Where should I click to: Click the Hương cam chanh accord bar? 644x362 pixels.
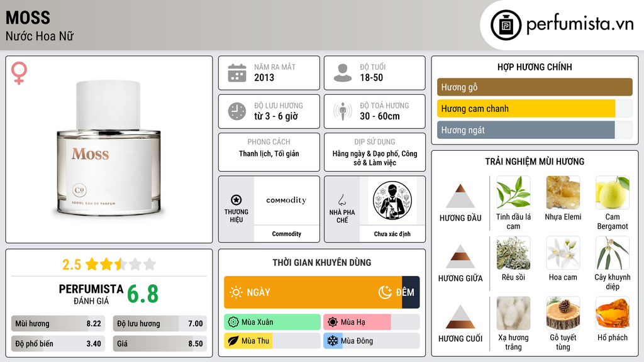tap(535, 109)
